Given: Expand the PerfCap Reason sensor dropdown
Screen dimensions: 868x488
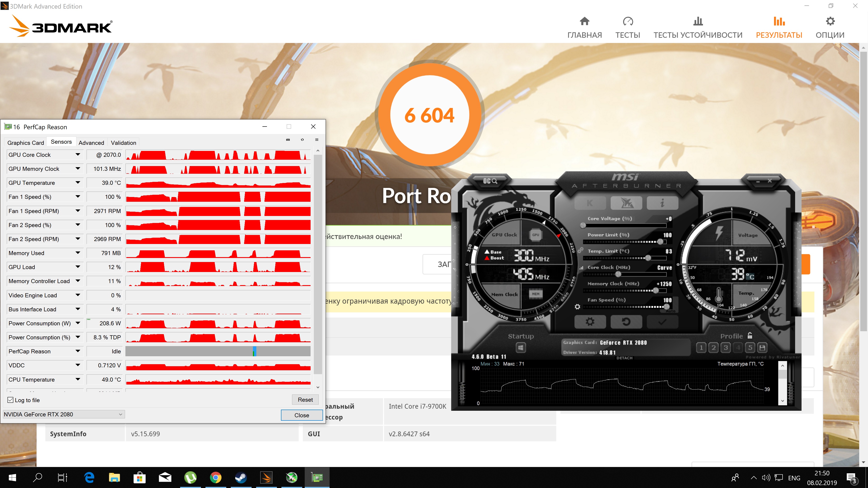Looking at the screenshot, I should (x=78, y=351).
